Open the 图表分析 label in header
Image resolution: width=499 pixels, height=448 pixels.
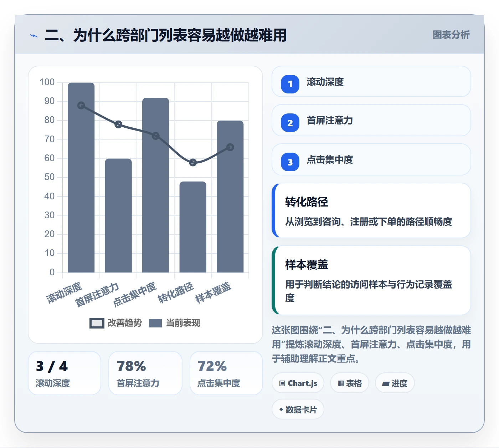(x=451, y=35)
